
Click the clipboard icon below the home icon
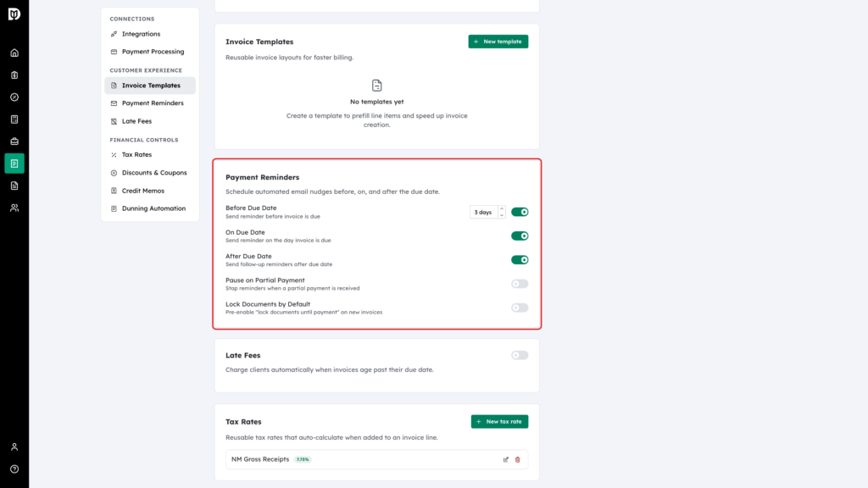coord(14,75)
